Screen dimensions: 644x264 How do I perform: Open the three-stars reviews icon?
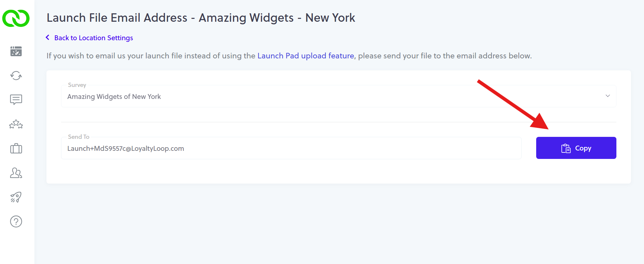16,124
